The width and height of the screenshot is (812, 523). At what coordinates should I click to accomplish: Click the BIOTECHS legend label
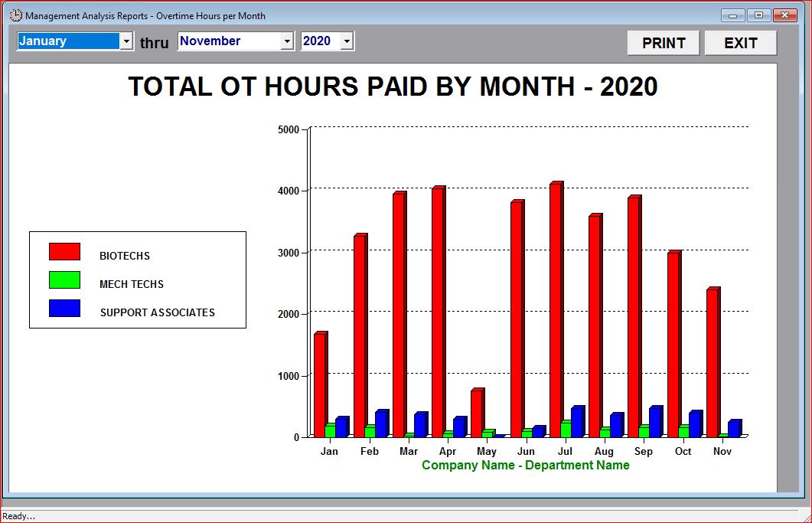click(x=125, y=256)
